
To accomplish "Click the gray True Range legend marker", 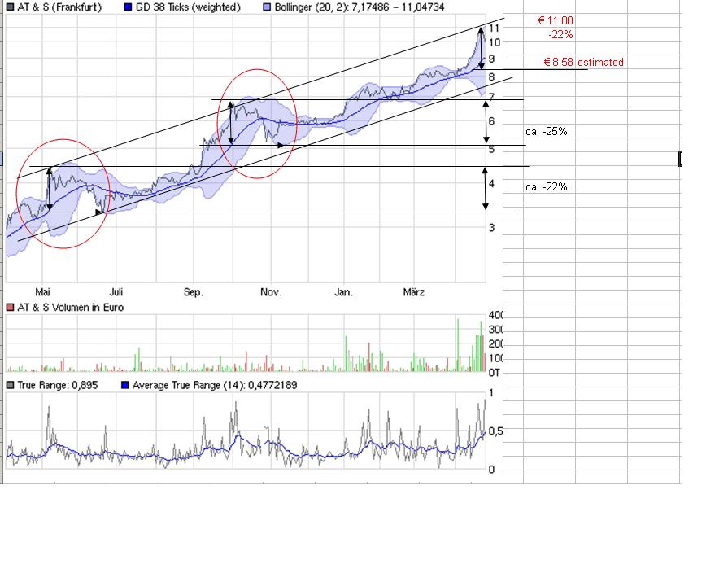I will pos(10,385).
